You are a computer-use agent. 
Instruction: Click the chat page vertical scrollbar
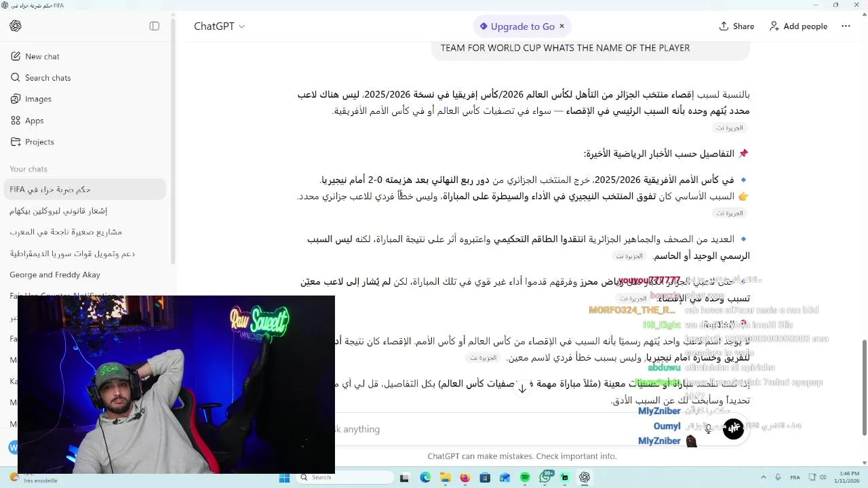(x=864, y=388)
